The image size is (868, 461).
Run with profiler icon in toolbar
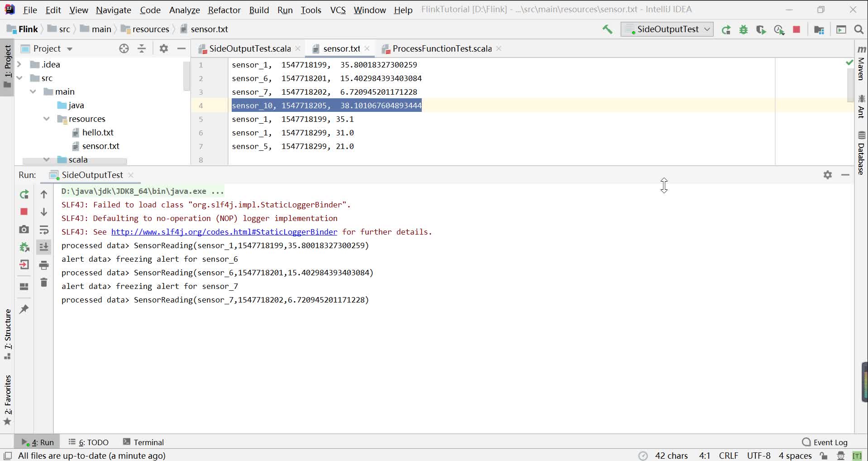pyautogui.click(x=779, y=29)
